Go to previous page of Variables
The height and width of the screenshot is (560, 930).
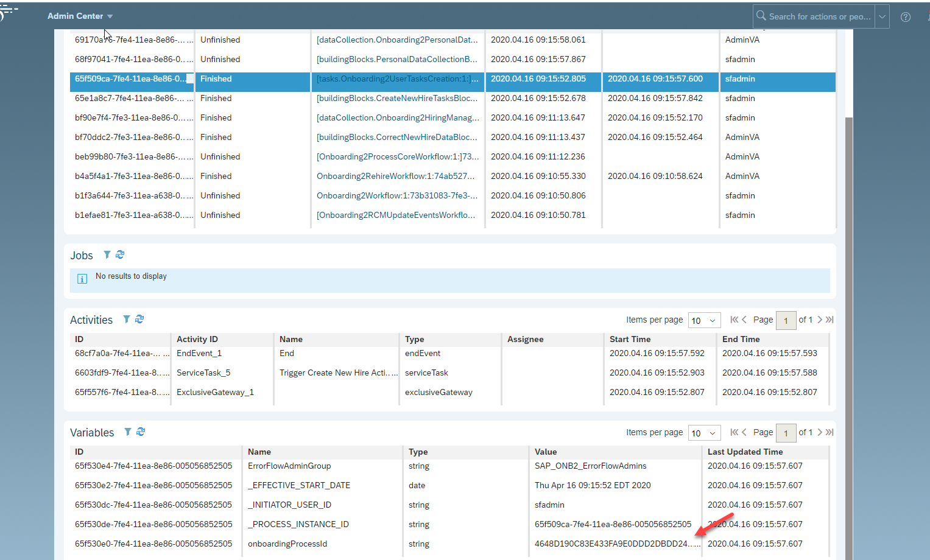744,432
